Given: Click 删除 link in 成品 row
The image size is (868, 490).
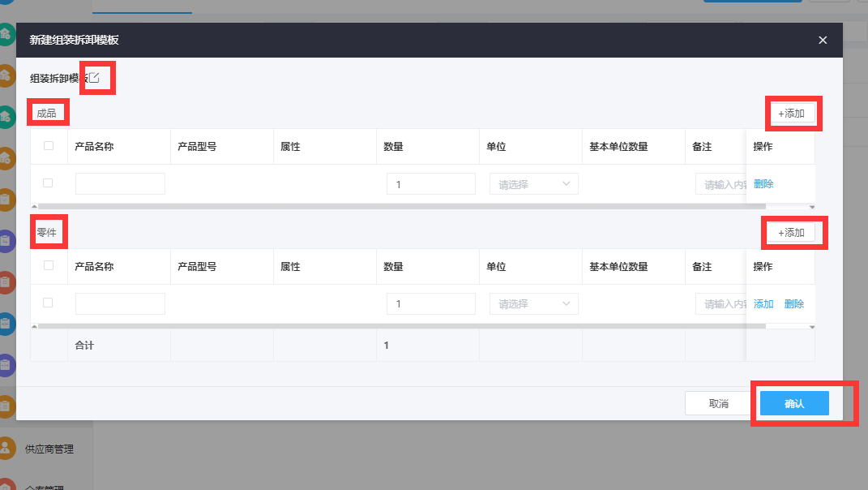Looking at the screenshot, I should tap(763, 184).
